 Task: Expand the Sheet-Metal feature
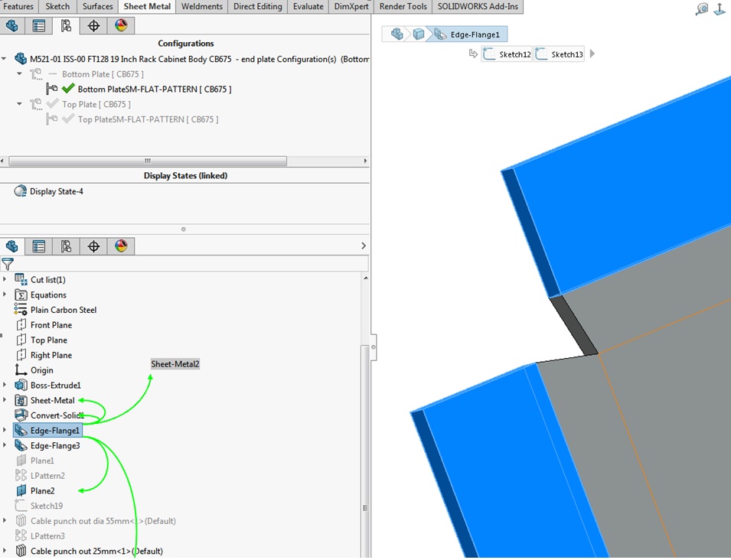tap(5, 400)
